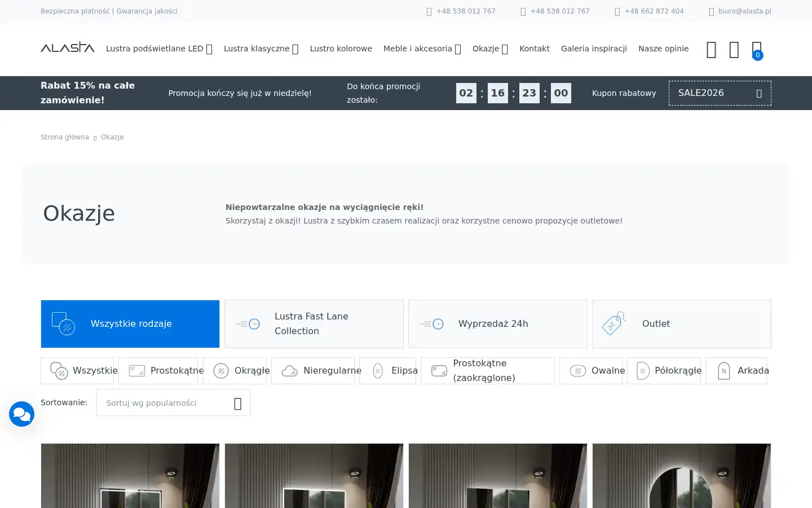Copy the SALE2026 coupon code icon
The width and height of the screenshot is (812, 508).
click(759, 93)
